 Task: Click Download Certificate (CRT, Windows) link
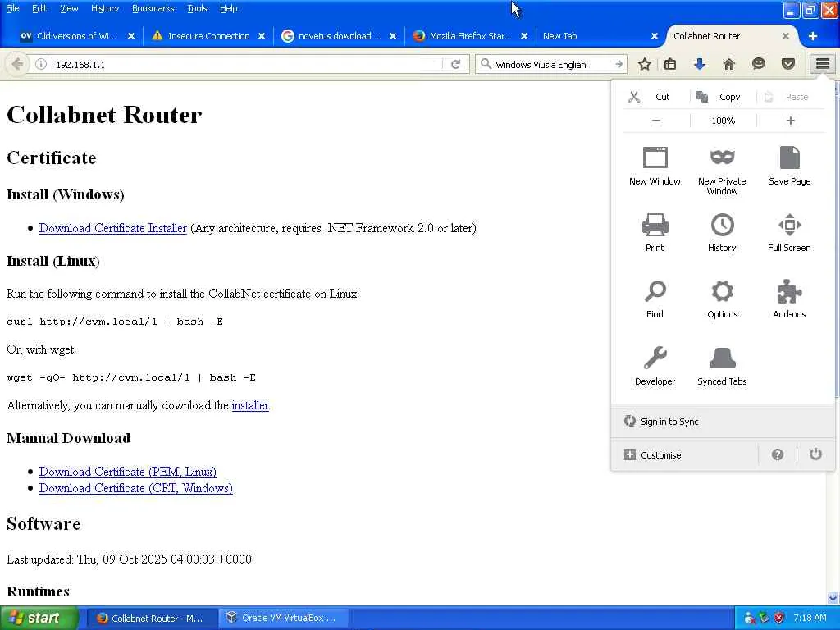click(136, 489)
